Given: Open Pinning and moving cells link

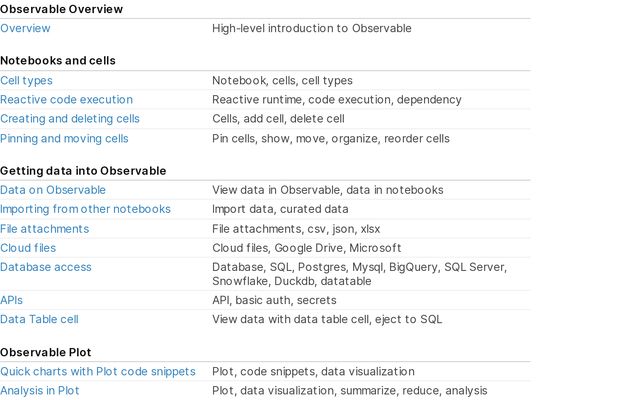Looking at the screenshot, I should point(64,138).
